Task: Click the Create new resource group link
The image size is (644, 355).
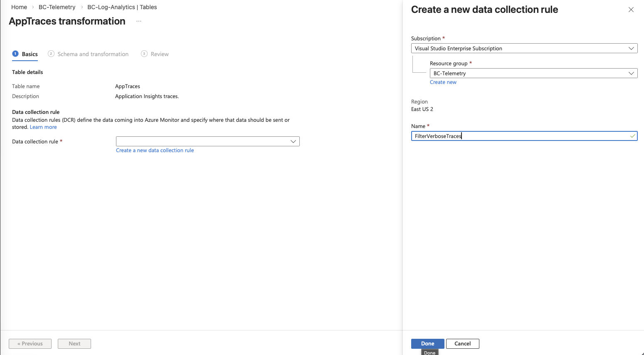Action: (443, 82)
